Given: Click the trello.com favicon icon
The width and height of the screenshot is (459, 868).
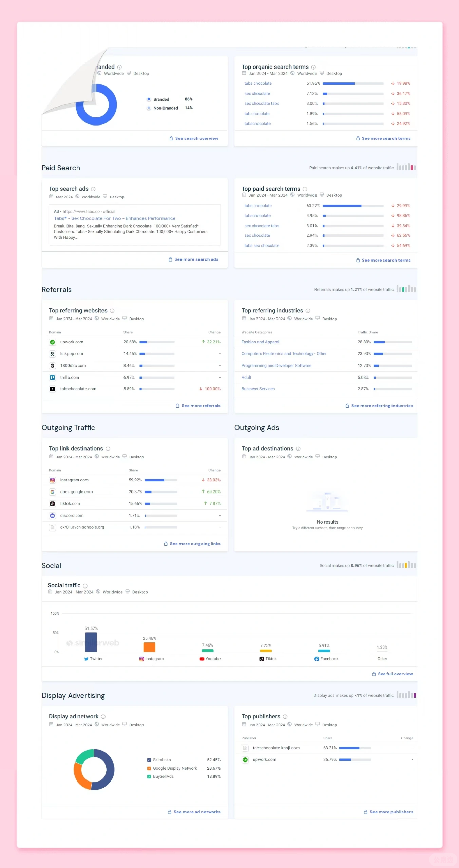Looking at the screenshot, I should (x=52, y=378).
